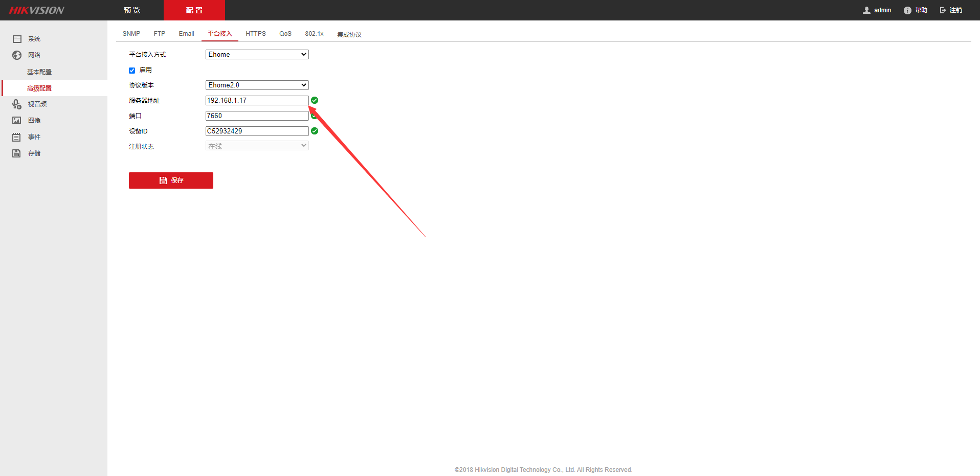Switch to the HTTPS tab
The image size is (980, 476).
tap(256, 34)
